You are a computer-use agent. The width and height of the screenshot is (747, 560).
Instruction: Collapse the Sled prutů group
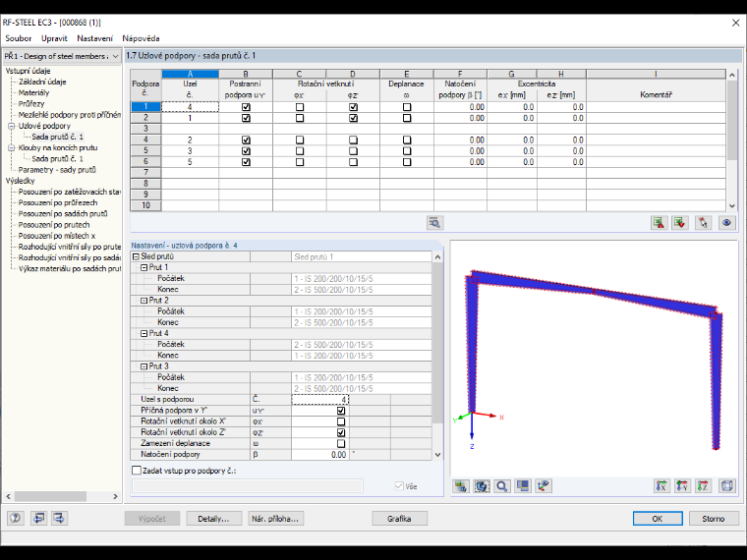136,256
